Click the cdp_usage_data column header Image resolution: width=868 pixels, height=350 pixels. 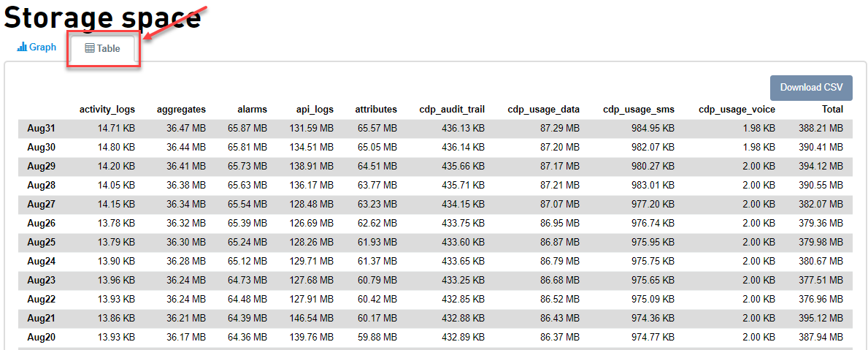[544, 110]
